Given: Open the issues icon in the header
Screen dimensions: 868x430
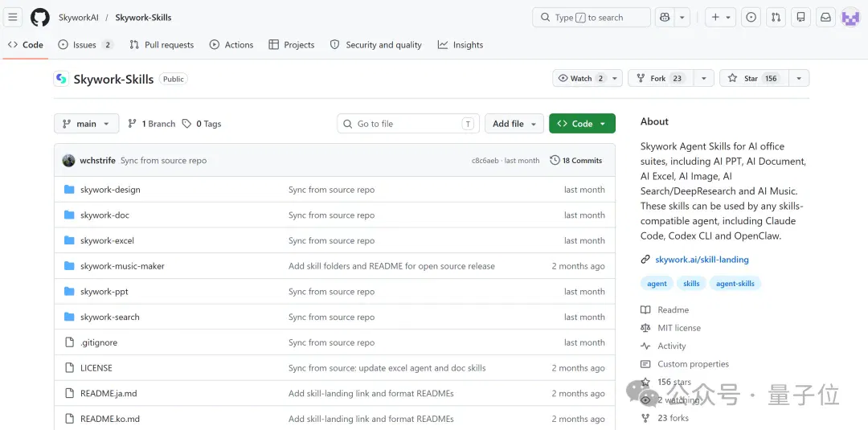Looking at the screenshot, I should tap(751, 17).
